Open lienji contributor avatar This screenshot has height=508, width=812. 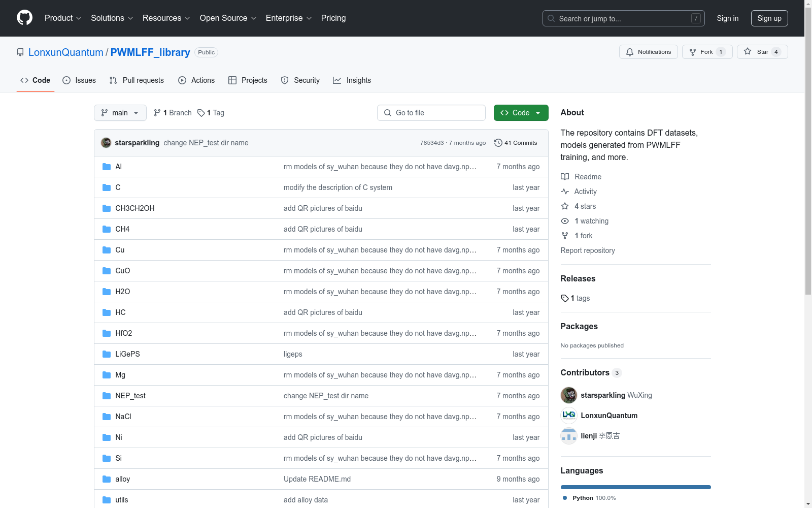click(x=569, y=436)
